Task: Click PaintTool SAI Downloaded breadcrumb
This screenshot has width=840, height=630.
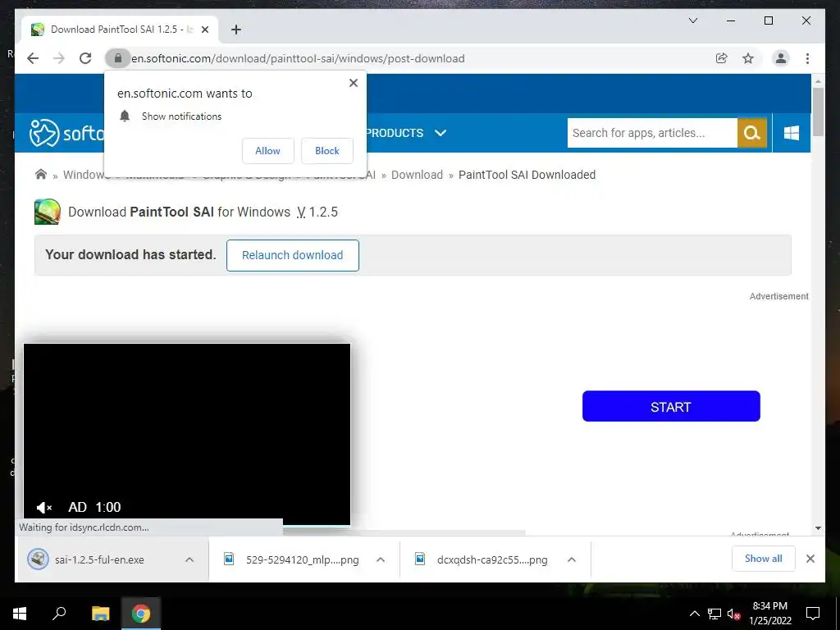Action: [527, 175]
